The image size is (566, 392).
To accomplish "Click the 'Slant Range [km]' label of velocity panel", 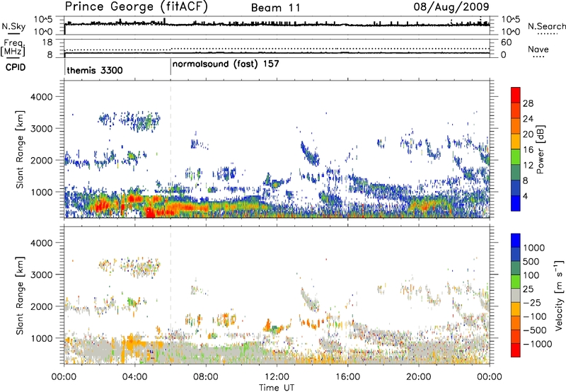I will pos(20,295).
